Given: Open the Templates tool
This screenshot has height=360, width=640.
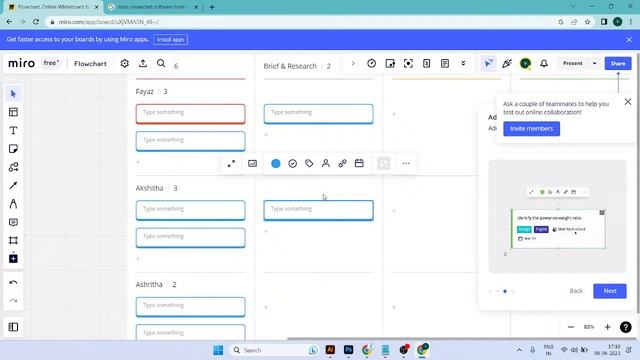Looking at the screenshot, I should click(13, 112).
